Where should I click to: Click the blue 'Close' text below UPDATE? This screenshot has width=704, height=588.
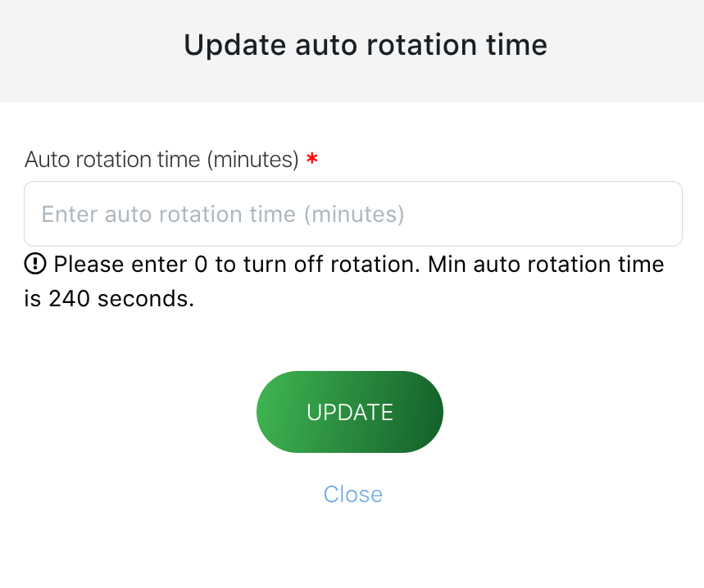point(353,495)
